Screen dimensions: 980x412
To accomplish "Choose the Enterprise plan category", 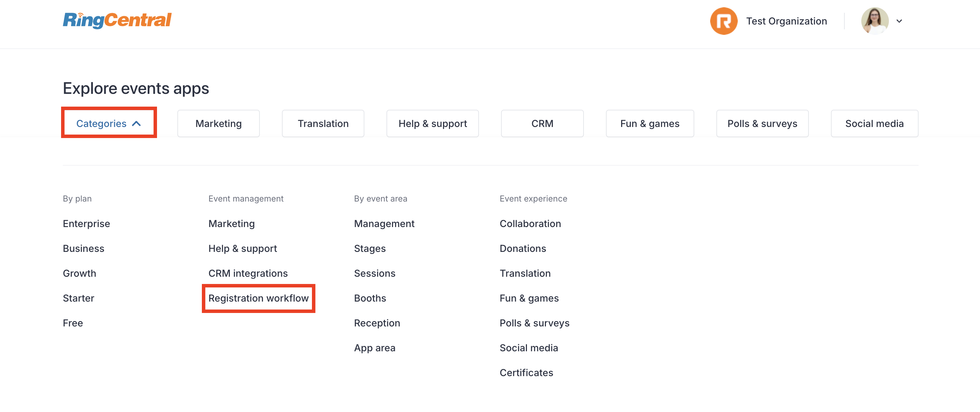I will (86, 224).
